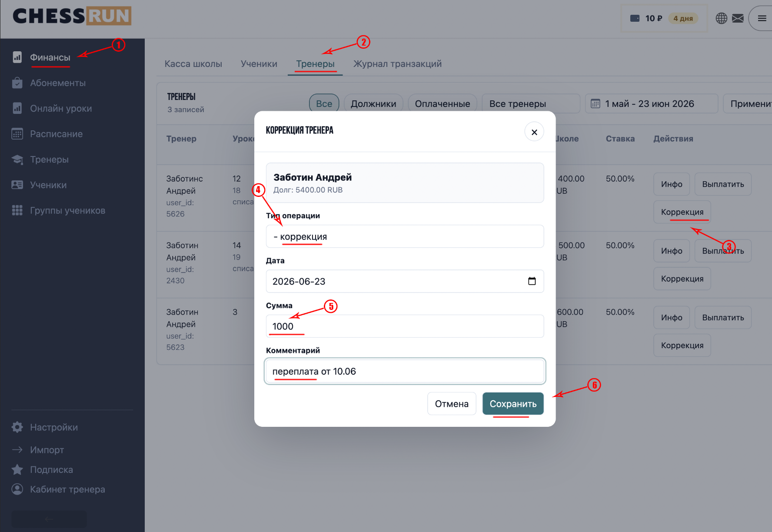Click the Подписка star icon
Viewport: 772px width, 532px height.
[x=17, y=469]
